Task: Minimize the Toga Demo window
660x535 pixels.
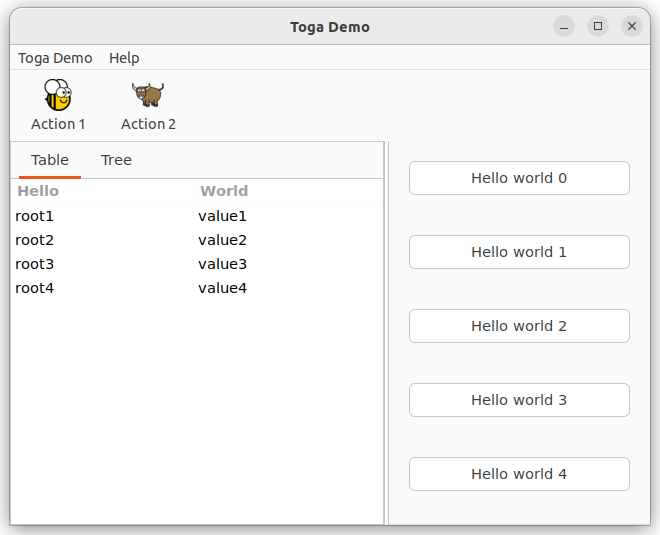Action: pyautogui.click(x=564, y=27)
